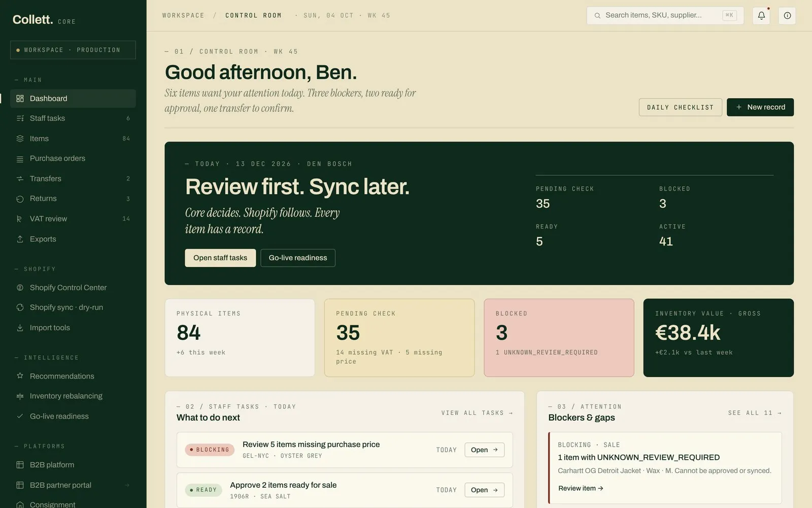This screenshot has width=812, height=508.
Task: Go to Items in the sidebar
Action: coord(73,139)
